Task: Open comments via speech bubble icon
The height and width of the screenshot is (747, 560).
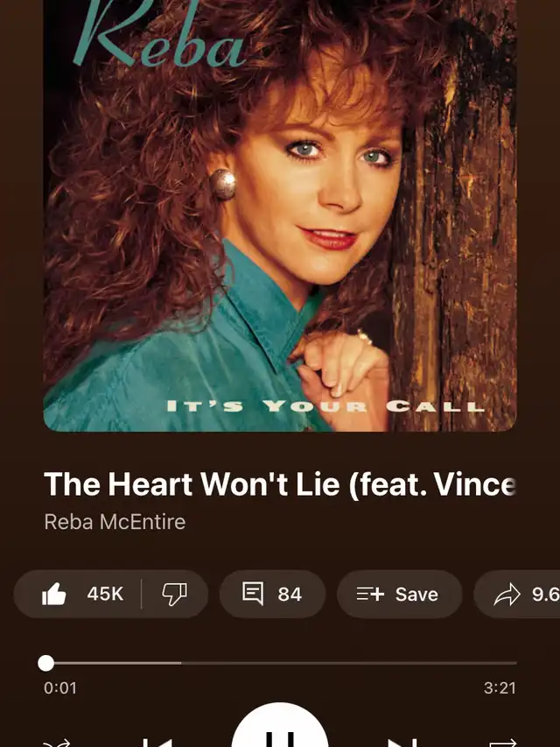Action: (x=252, y=594)
